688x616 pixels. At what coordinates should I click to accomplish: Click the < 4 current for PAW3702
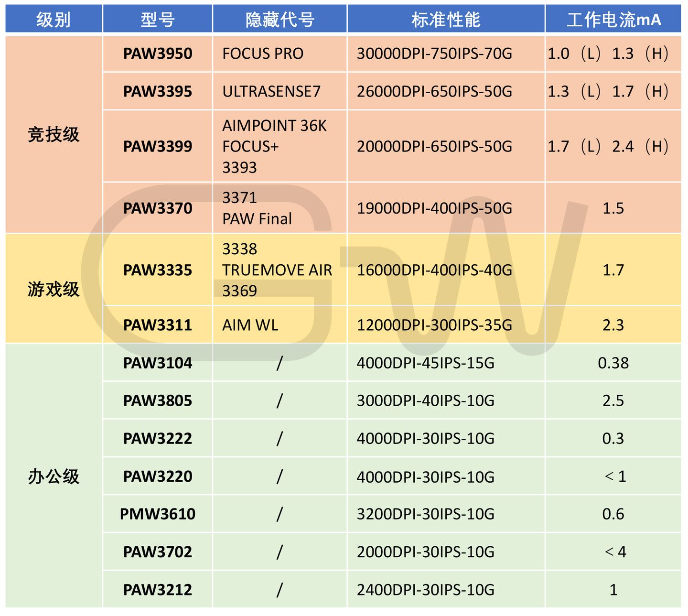615,551
